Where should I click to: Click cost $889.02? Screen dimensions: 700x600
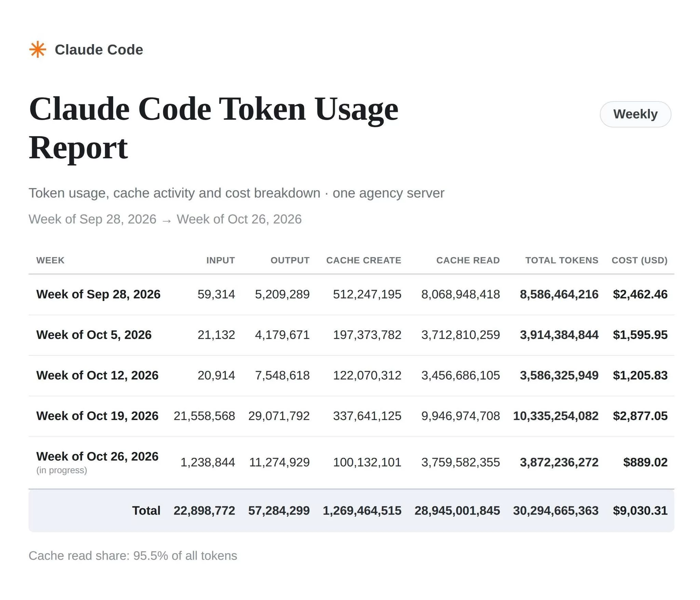click(645, 462)
